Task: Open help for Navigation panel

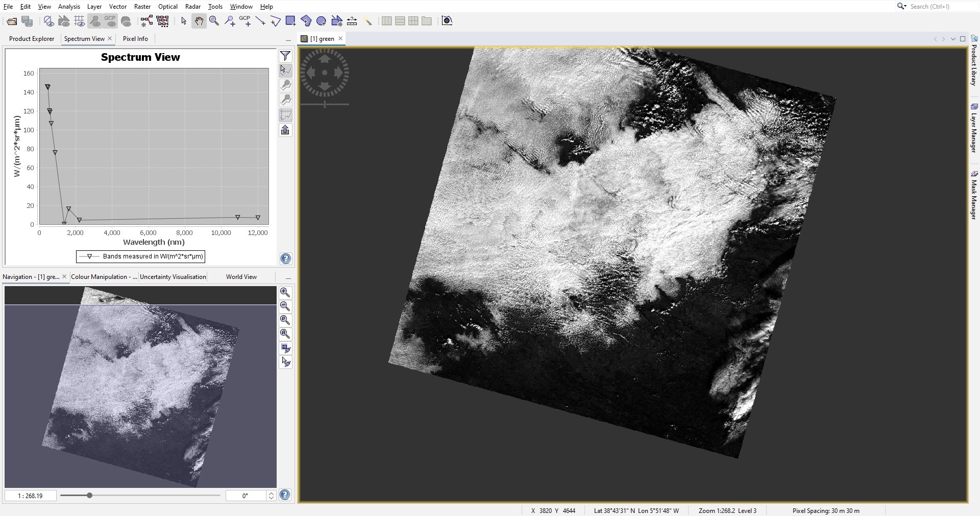Action: point(285,495)
